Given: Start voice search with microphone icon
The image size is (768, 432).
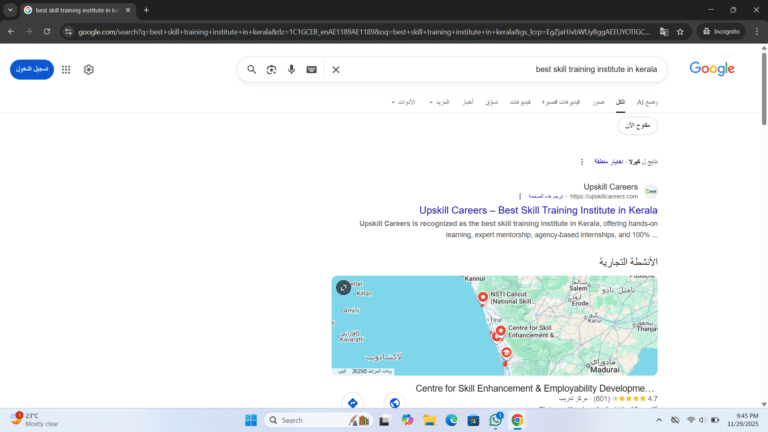Looking at the screenshot, I should point(291,70).
